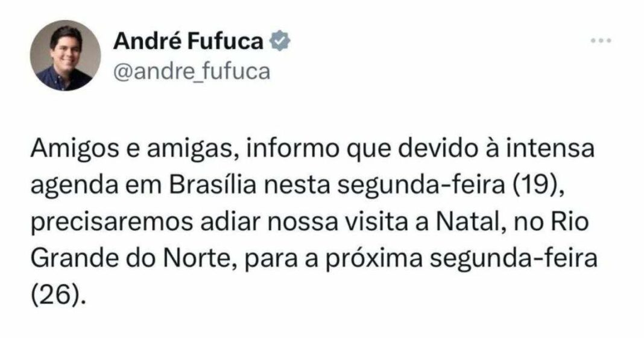644x338 pixels.
Task: Open the three-dot more options menu
Action: tap(601, 41)
